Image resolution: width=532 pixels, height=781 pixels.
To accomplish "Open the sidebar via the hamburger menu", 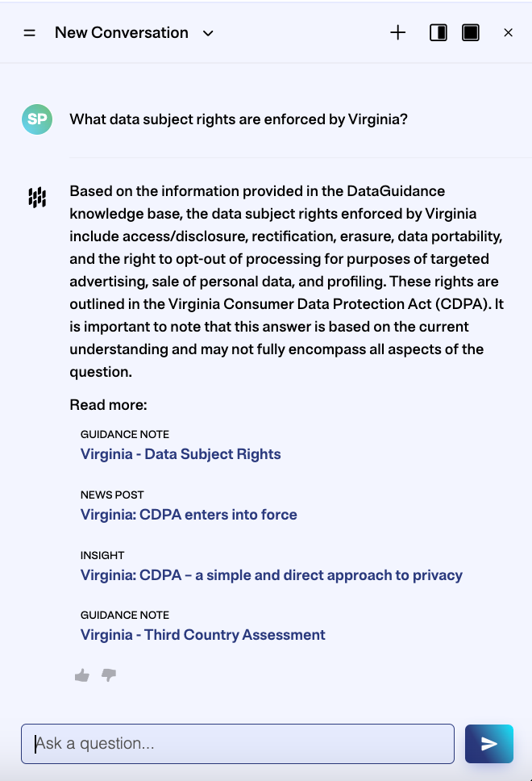I will click(29, 32).
